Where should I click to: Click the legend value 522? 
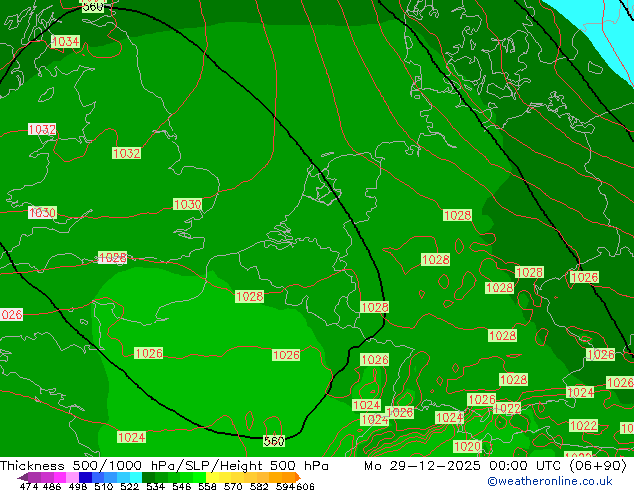129,486
